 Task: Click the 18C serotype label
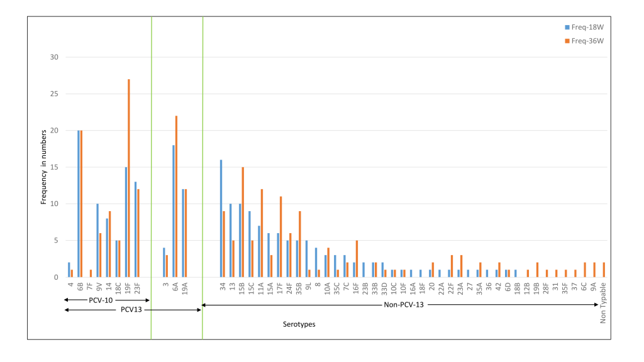point(118,288)
